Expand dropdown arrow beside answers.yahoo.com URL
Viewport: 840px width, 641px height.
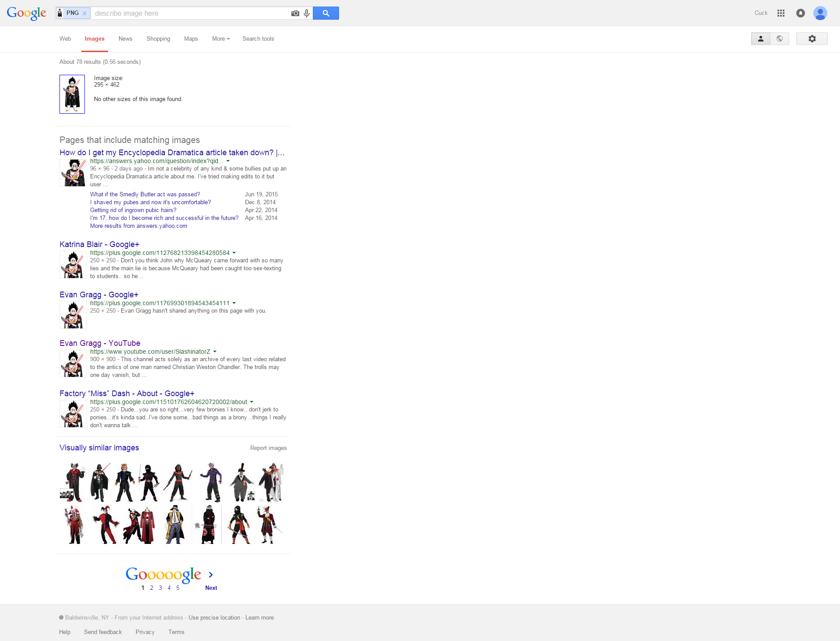(228, 161)
